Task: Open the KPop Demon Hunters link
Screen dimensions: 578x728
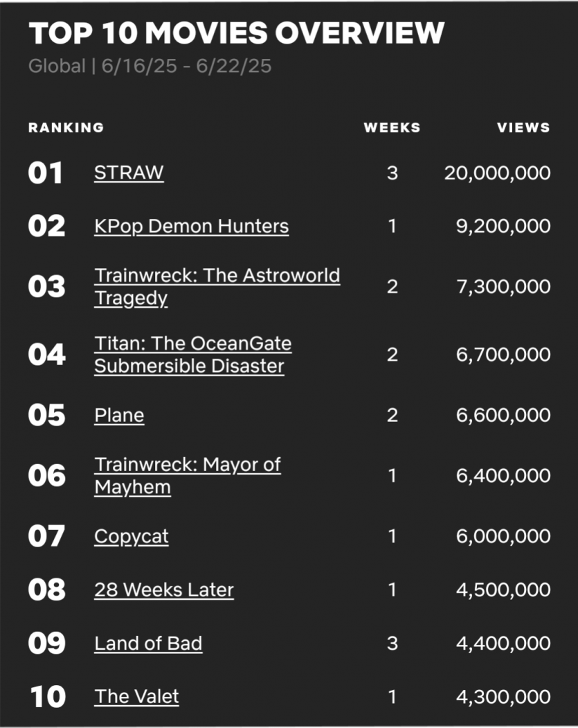Action: 191,227
